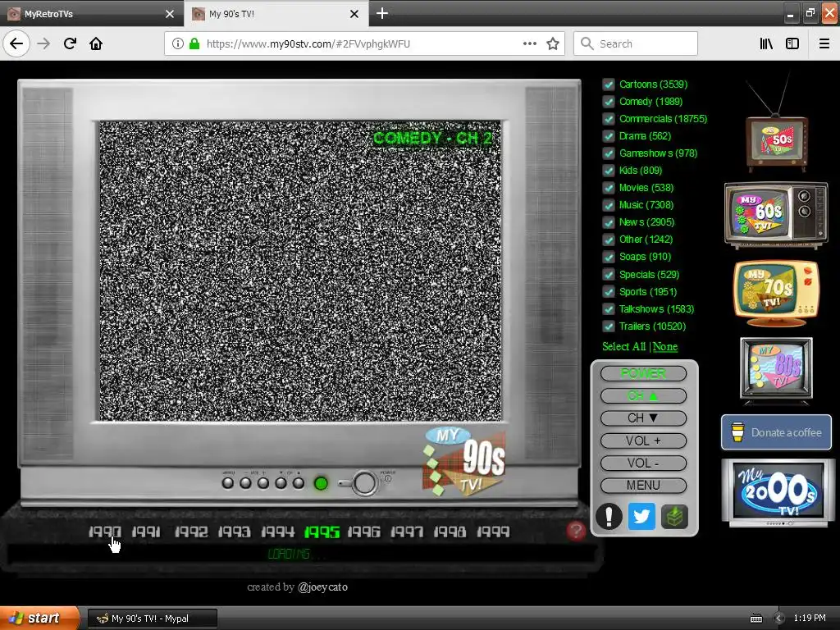Select the year 1992
Screen dimensions: 840x630
point(191,532)
